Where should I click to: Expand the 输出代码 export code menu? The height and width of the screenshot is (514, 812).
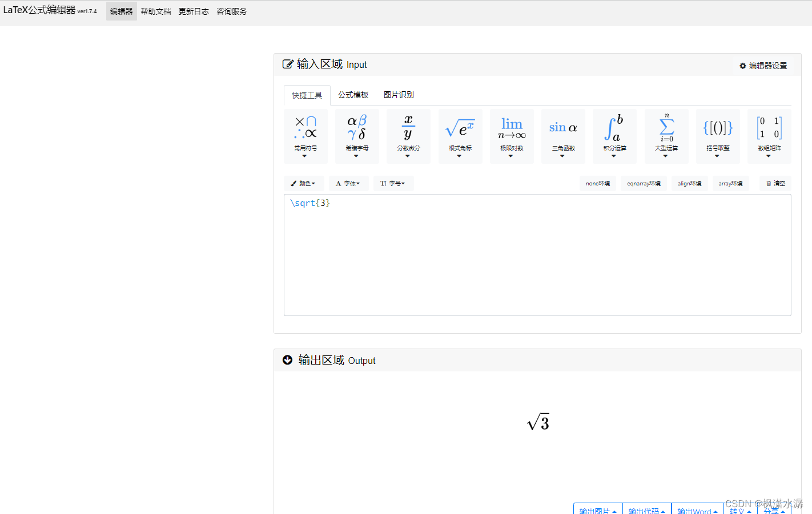[x=647, y=509]
